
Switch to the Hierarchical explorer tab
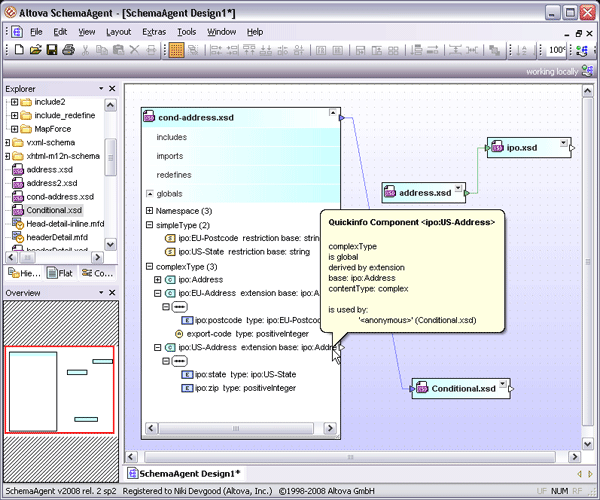point(24,273)
